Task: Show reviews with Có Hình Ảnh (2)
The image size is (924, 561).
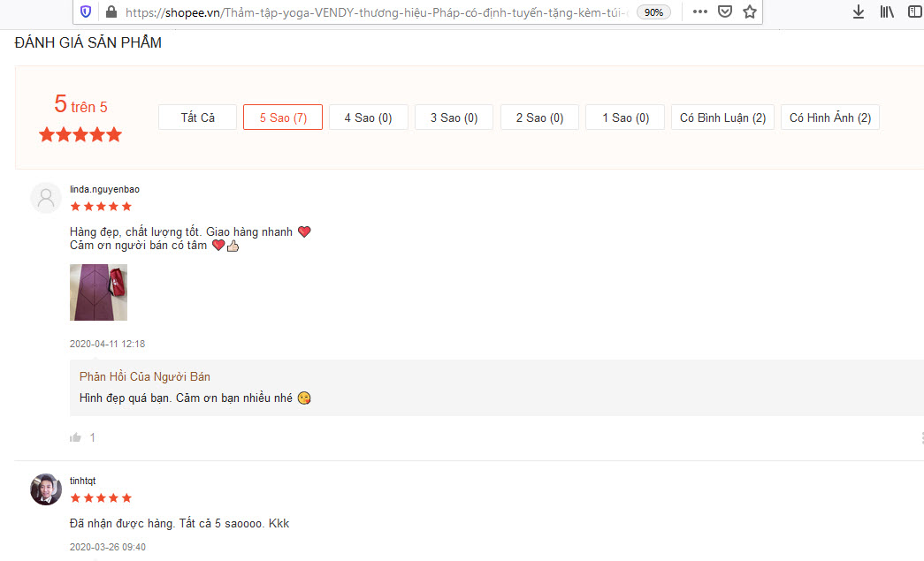Action: coord(830,118)
